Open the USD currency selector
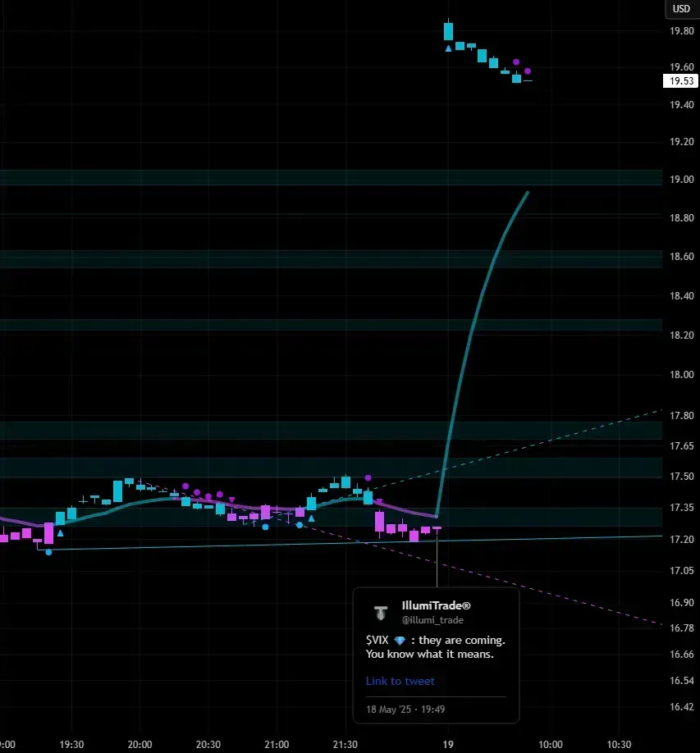 click(681, 9)
